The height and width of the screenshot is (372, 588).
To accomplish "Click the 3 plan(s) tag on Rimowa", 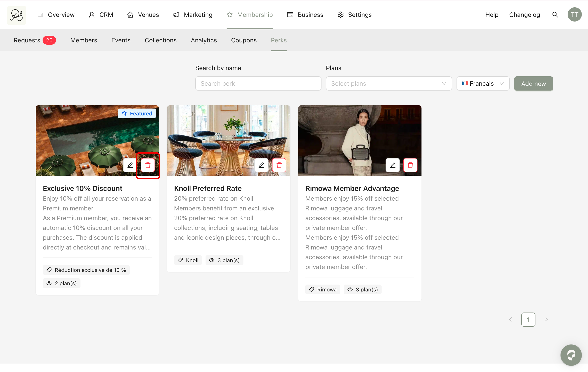I will (363, 289).
